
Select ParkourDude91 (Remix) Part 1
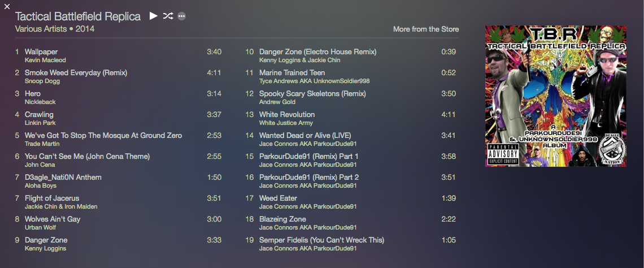coord(309,157)
